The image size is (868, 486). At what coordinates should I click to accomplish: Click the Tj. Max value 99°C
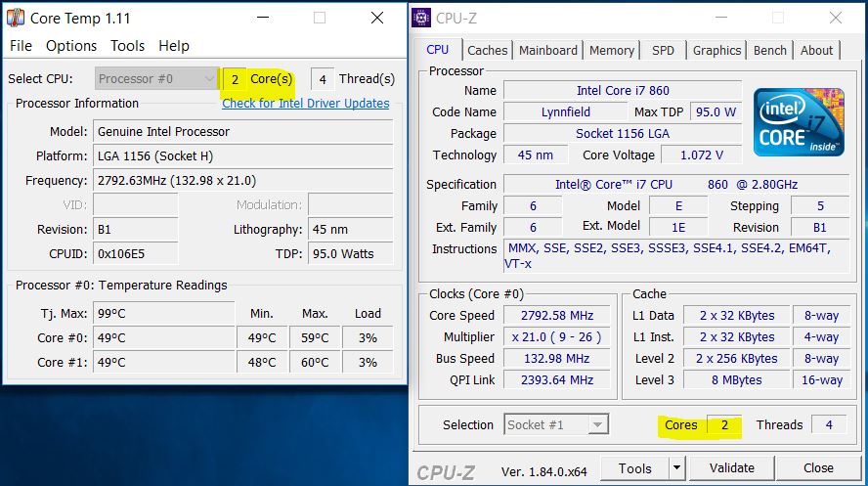164,313
